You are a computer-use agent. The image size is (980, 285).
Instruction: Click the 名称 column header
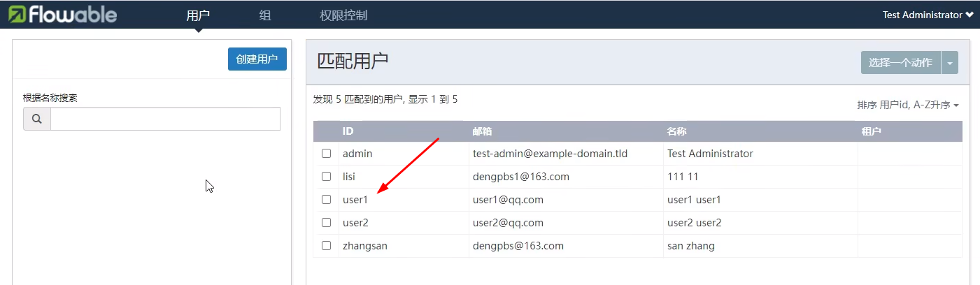coord(677,131)
